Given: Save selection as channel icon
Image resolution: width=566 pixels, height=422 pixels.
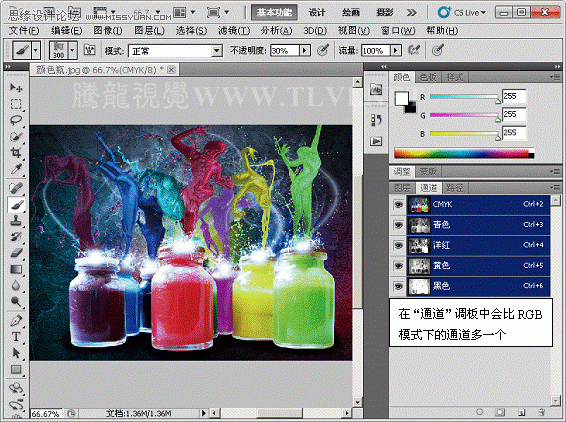Looking at the screenshot, I should pyautogui.click(x=500, y=412).
